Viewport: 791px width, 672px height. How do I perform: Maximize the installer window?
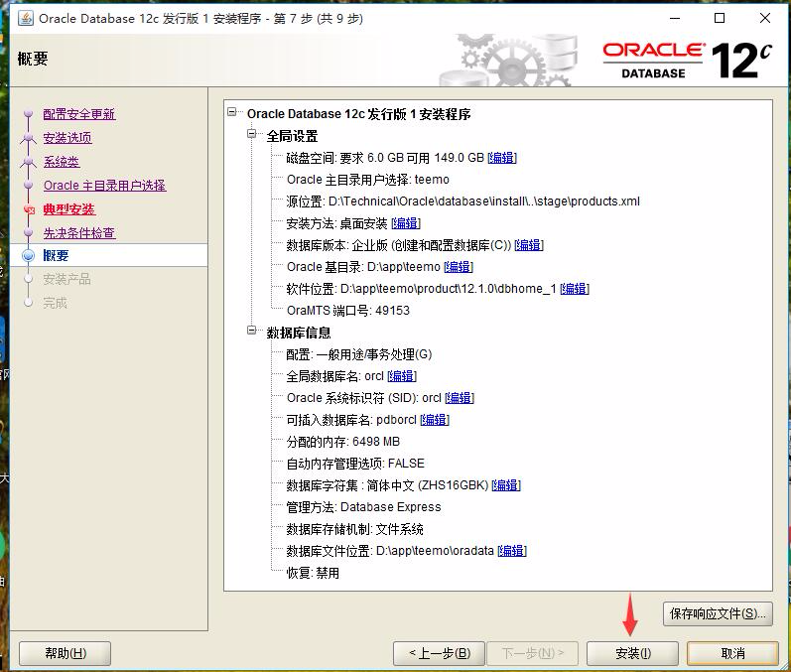coord(720,18)
